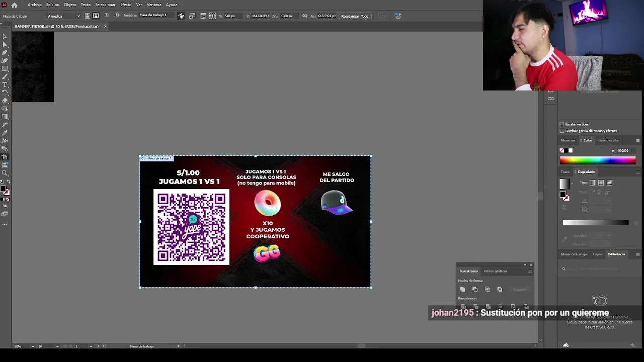
Task: Select the Gradient tool in toolbar
Action: pos(5,117)
